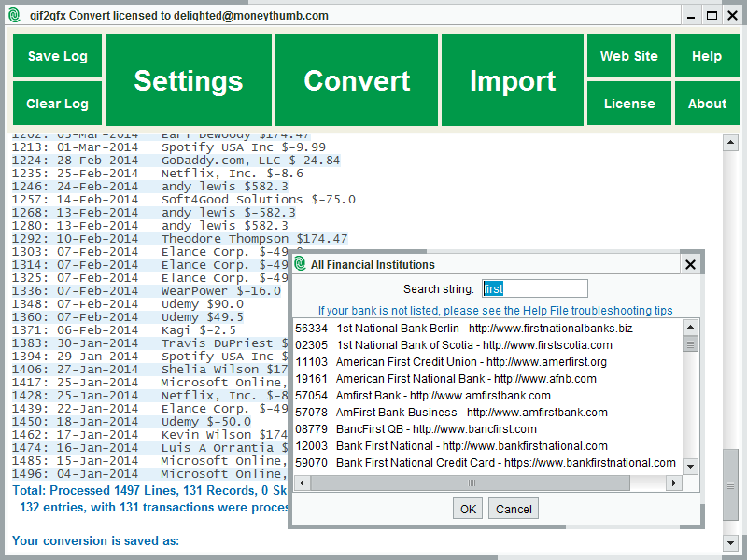This screenshot has width=747, height=560.
Task: Click the License button
Action: point(628,104)
